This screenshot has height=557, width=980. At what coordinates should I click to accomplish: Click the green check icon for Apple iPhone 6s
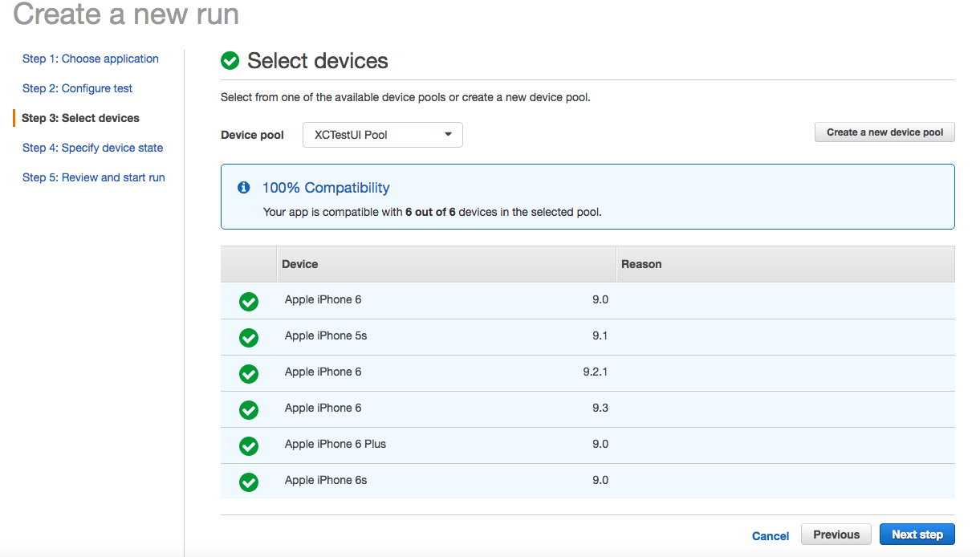click(x=248, y=482)
